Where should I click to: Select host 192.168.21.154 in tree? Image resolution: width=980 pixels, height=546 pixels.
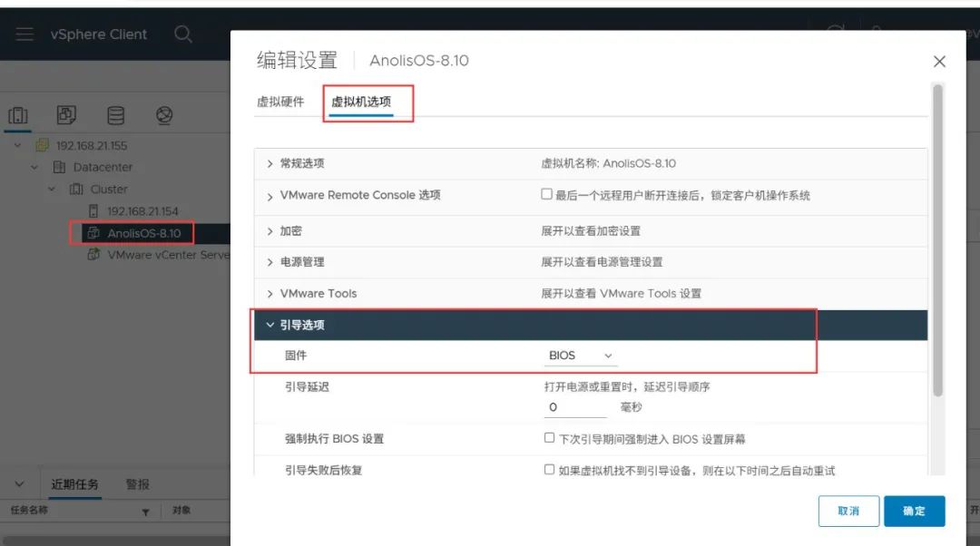pyautogui.click(x=142, y=211)
